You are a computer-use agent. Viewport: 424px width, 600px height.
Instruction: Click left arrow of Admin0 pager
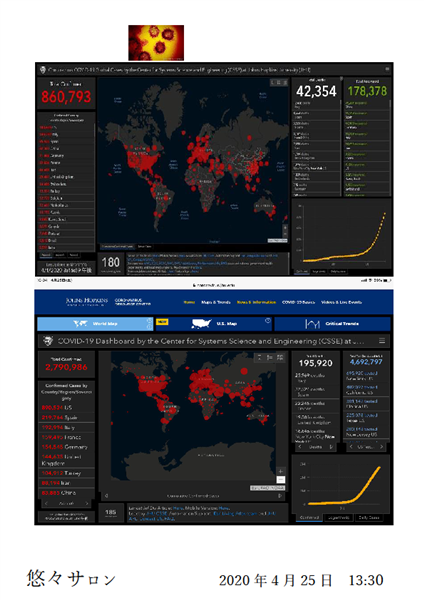click(x=46, y=503)
